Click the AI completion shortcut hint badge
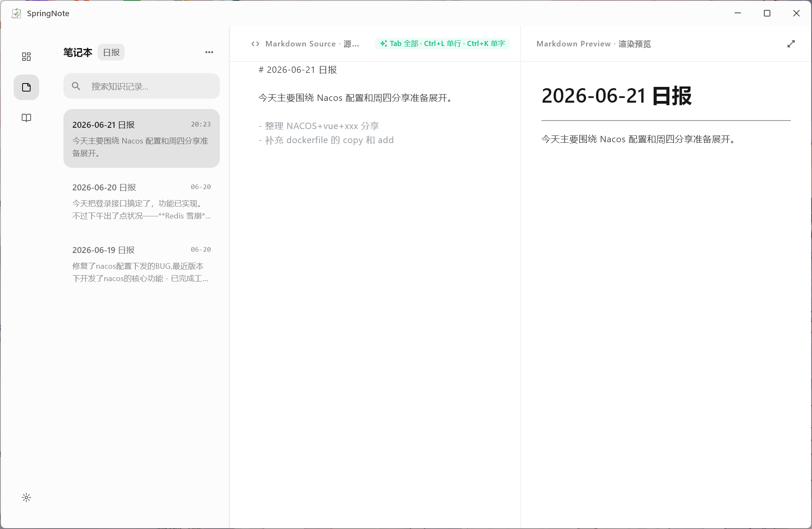Screen dimensions: 812x529 (442, 43)
